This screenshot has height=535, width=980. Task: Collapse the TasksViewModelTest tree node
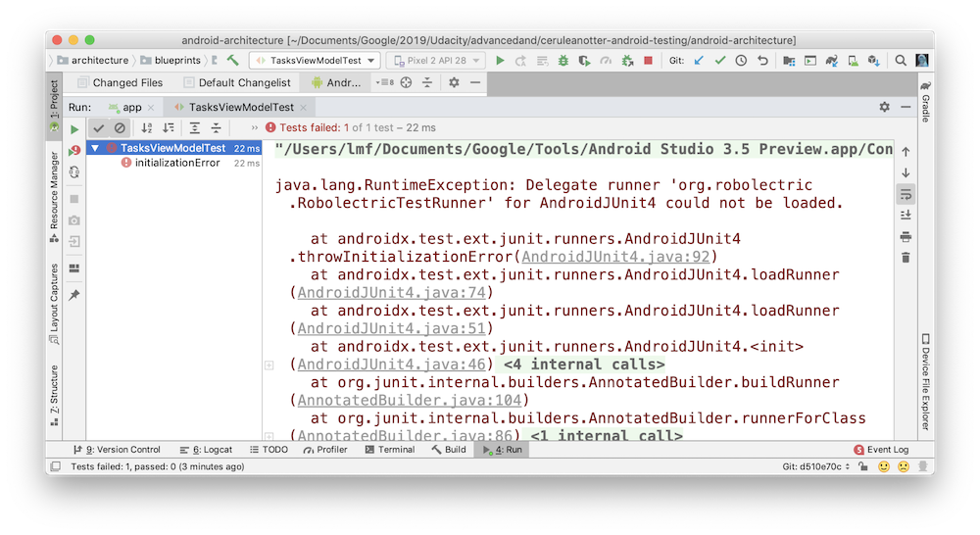tap(95, 148)
